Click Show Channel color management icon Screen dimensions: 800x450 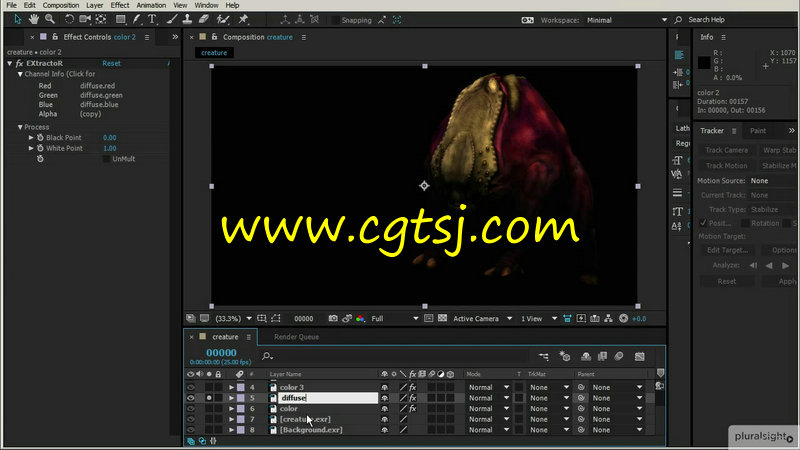click(360, 318)
